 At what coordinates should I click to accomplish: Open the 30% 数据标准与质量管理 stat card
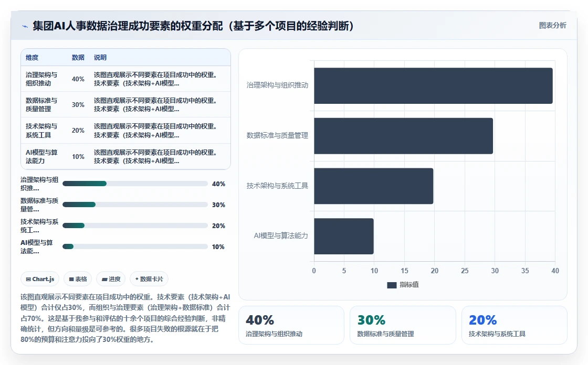tap(403, 325)
